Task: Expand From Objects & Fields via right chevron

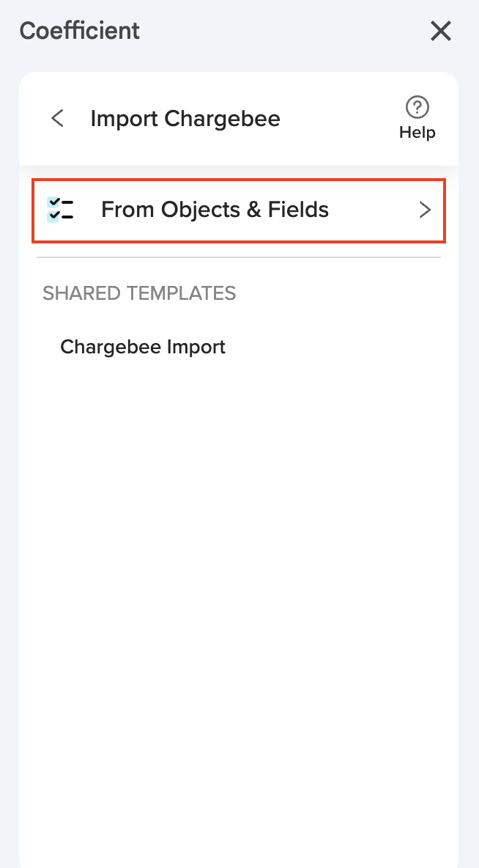Action: click(x=425, y=210)
